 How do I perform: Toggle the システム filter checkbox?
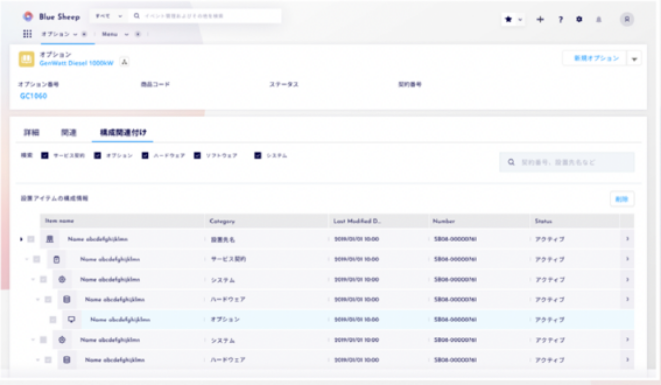click(258, 156)
